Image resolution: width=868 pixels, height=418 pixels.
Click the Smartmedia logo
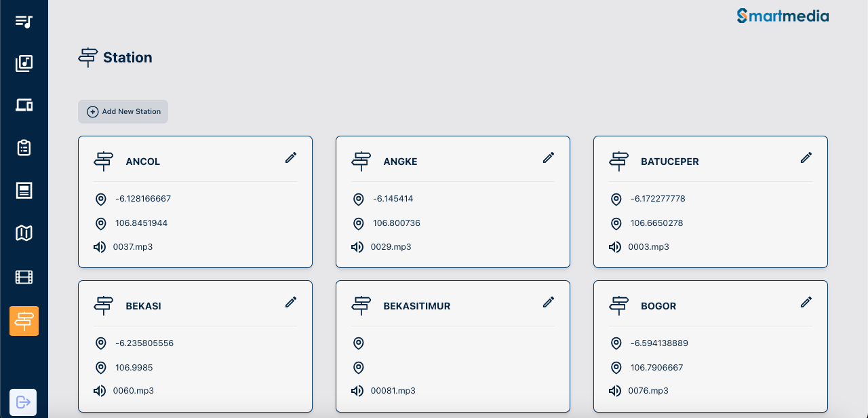click(783, 16)
